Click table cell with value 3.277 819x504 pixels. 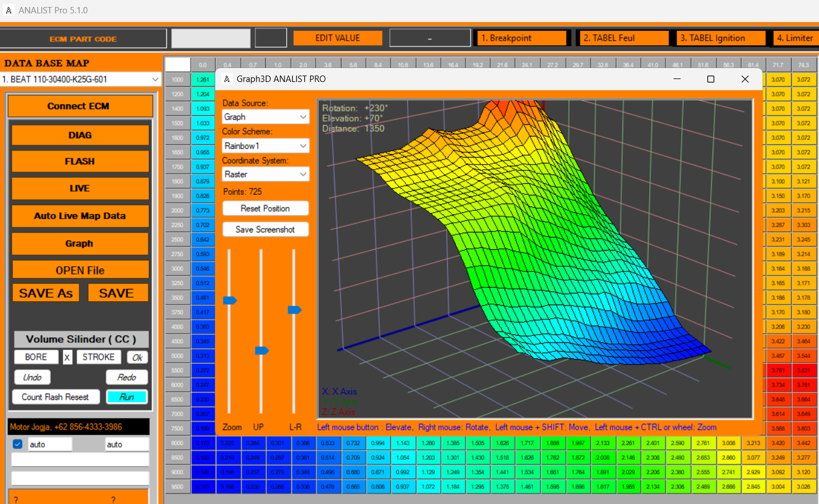803,457
